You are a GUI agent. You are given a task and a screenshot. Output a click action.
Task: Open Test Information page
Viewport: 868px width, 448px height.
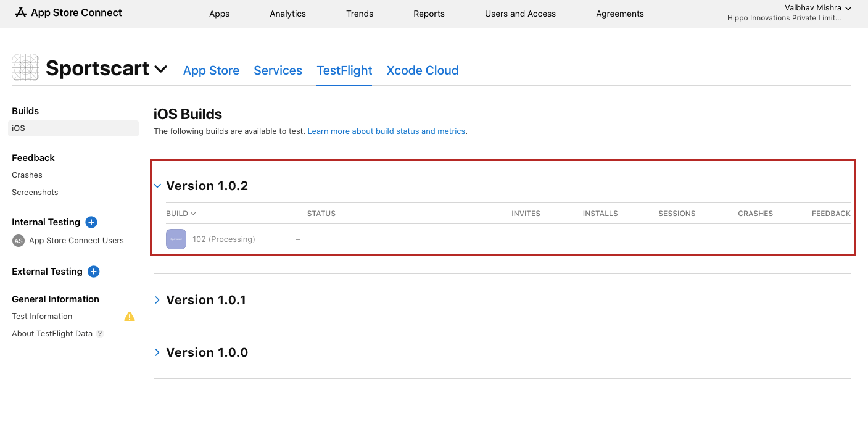(42, 317)
